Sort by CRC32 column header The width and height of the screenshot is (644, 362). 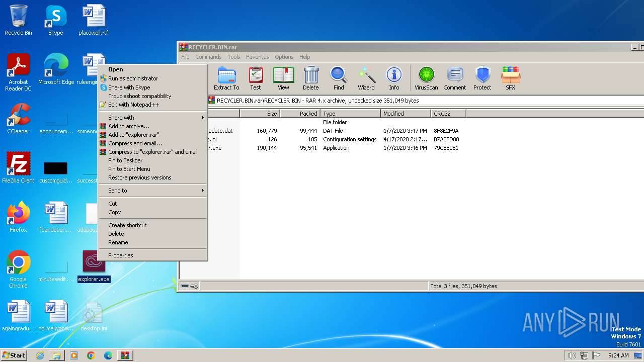[x=448, y=114]
